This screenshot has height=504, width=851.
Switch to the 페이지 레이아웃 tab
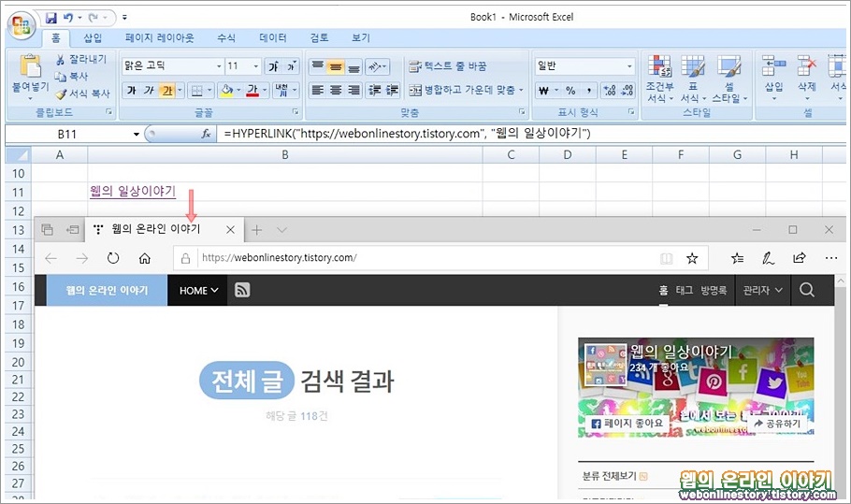[160, 38]
